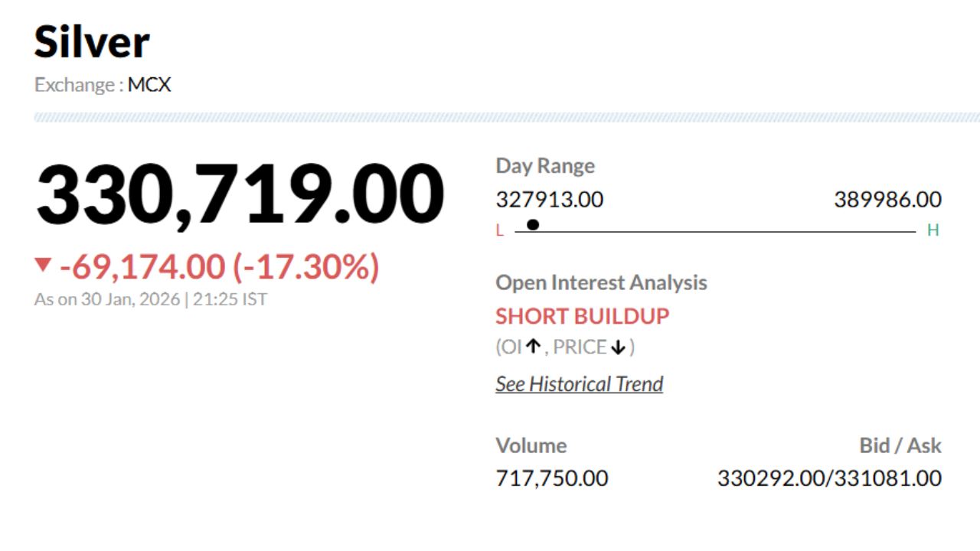Click the red down triangle price indicator

pos(43,266)
